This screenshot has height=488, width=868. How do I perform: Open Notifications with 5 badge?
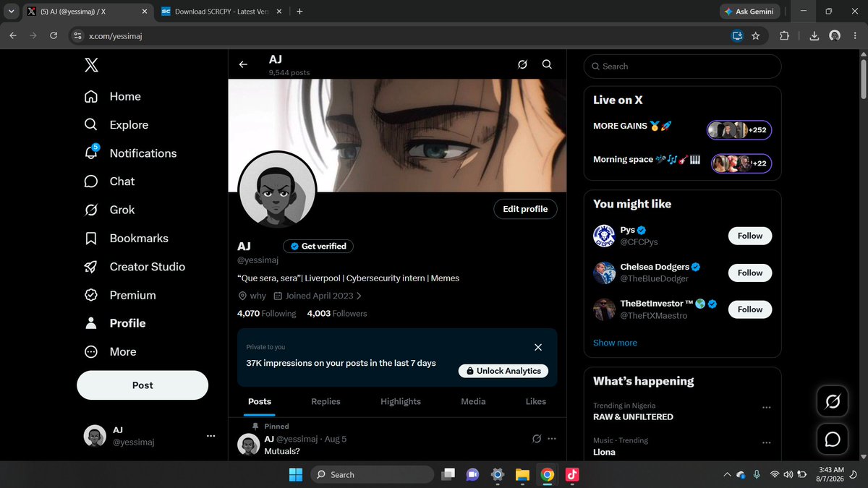click(131, 153)
